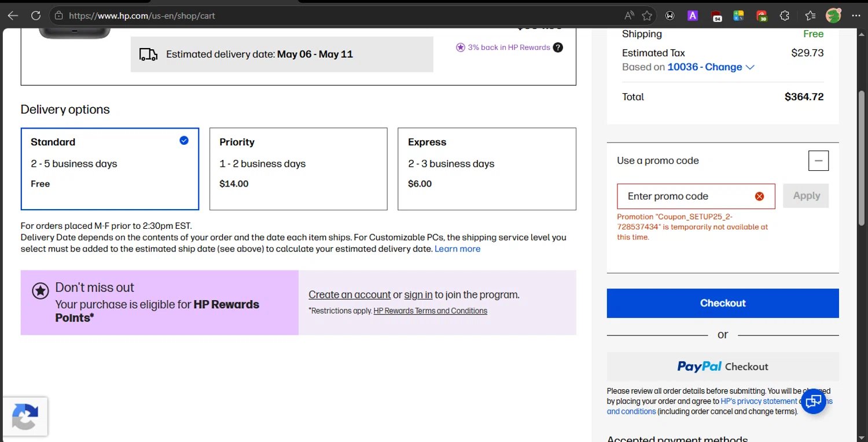Select Standard delivery option
The width and height of the screenshot is (868, 442).
110,169
